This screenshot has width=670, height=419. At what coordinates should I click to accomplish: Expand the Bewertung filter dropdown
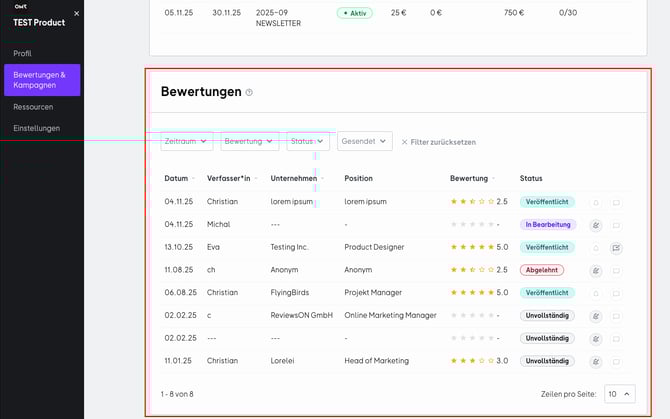(x=249, y=142)
